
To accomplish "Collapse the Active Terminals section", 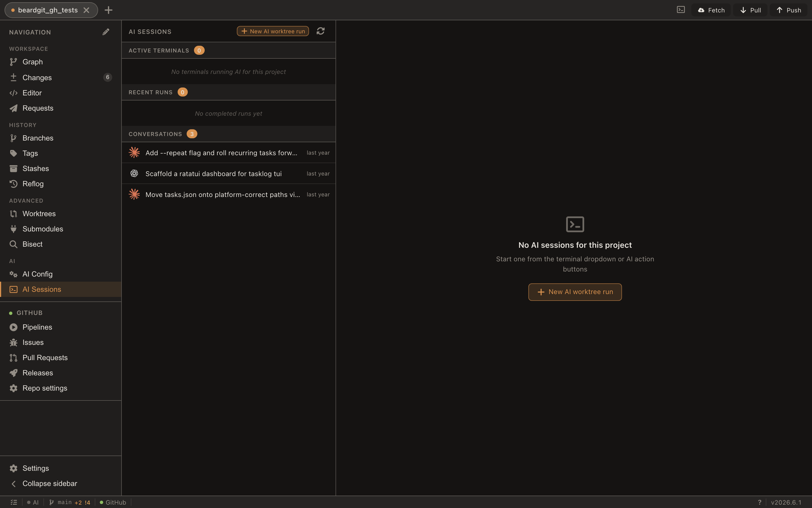I will (x=228, y=51).
